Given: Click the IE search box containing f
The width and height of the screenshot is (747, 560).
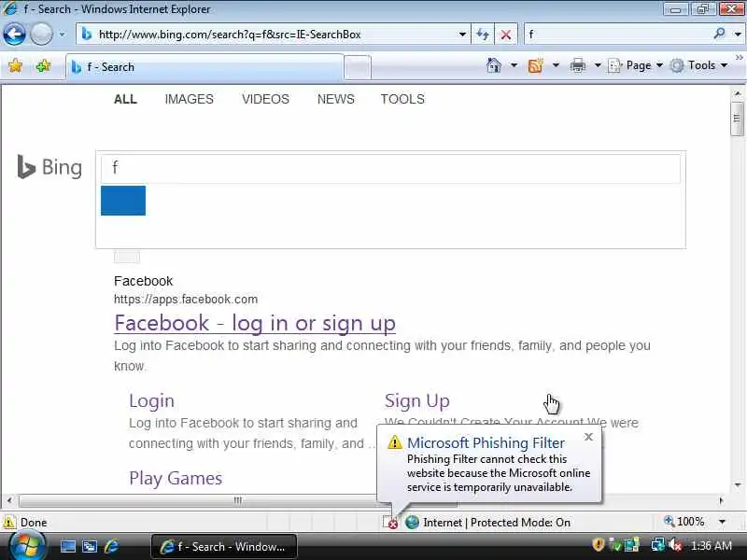Looking at the screenshot, I should click(617, 35).
